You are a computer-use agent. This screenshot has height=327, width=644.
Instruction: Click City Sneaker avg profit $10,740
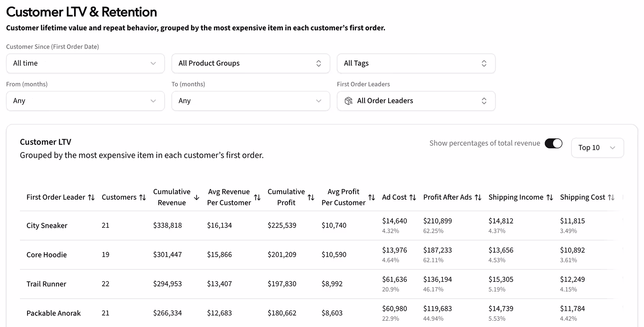[334, 225]
